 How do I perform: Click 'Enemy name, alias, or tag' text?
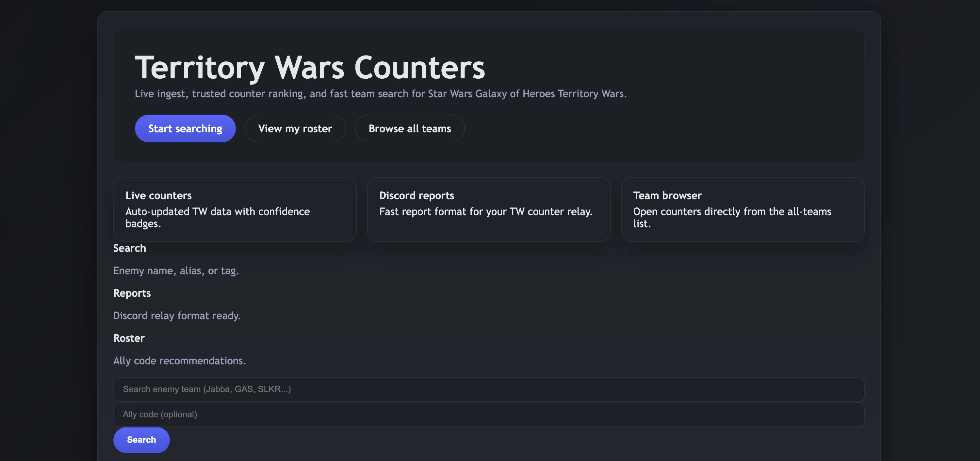(176, 271)
